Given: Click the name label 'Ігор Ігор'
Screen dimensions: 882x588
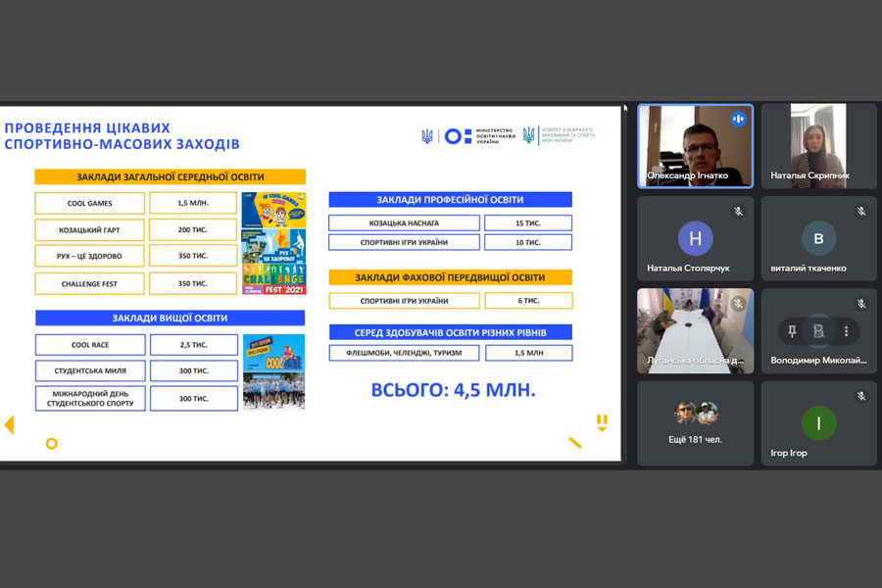Looking at the screenshot, I should pos(789,453).
